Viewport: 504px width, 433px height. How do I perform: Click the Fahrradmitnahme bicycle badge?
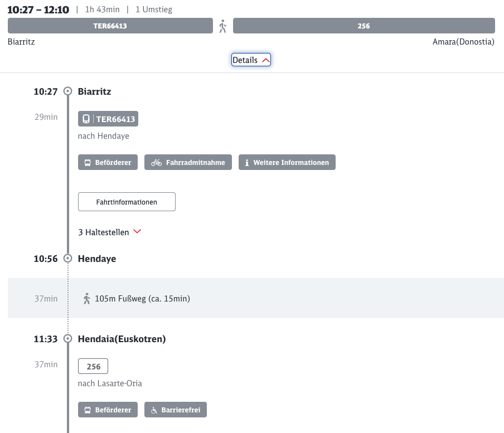pyautogui.click(x=188, y=163)
